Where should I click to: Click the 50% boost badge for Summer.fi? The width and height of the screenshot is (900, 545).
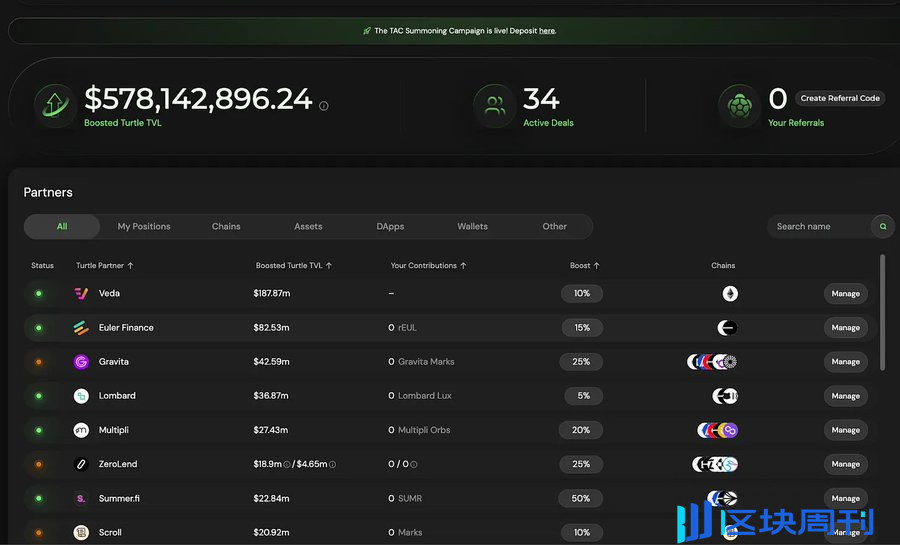(580, 499)
